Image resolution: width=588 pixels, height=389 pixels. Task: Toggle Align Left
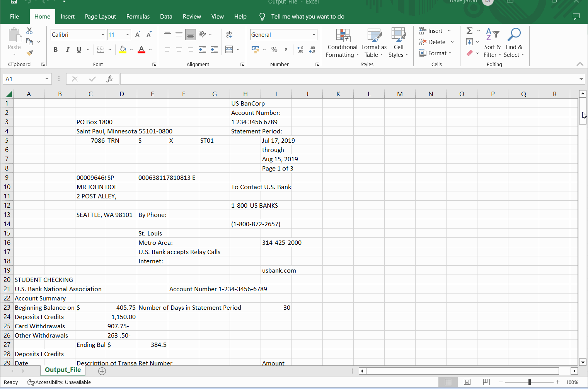(167, 49)
